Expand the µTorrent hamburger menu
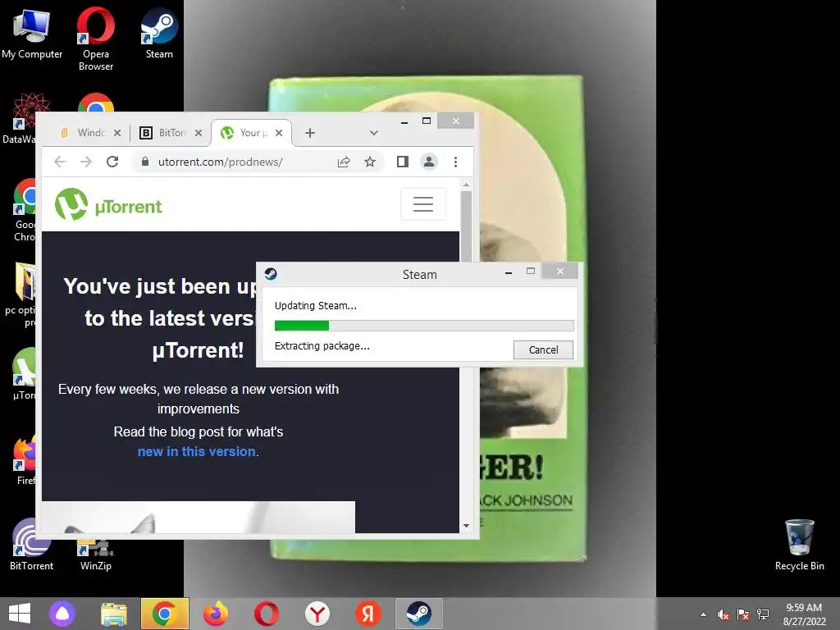The width and height of the screenshot is (840, 630). coord(423,204)
